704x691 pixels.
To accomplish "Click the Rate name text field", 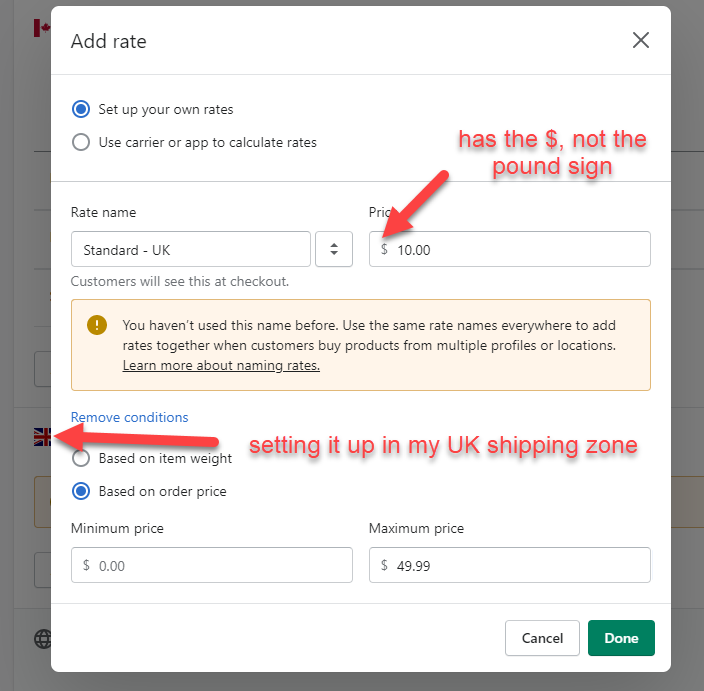I will coord(190,249).
